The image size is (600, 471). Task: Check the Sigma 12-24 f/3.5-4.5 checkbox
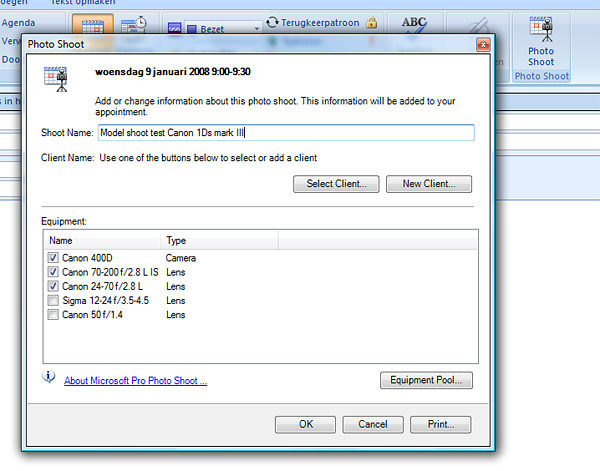(x=53, y=300)
